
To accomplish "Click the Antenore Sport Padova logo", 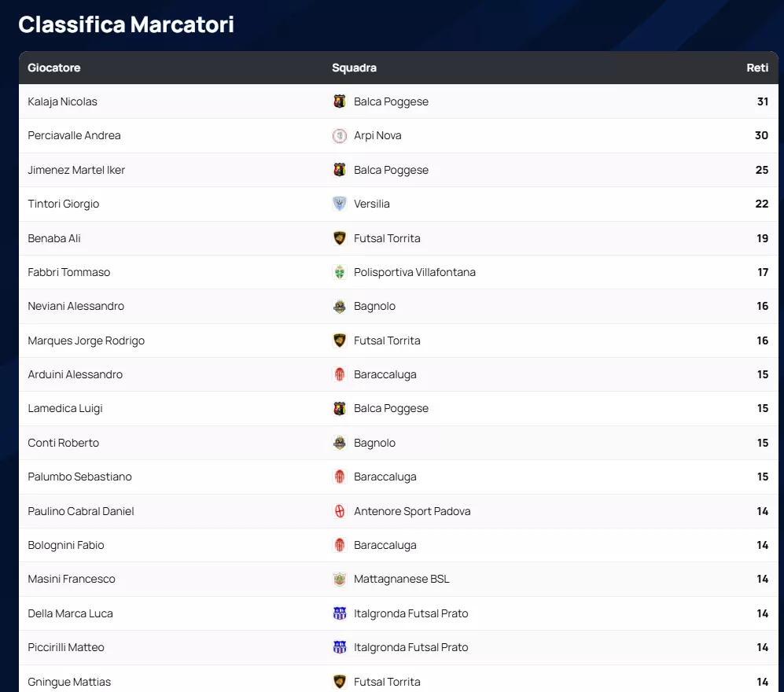I will click(x=340, y=511).
